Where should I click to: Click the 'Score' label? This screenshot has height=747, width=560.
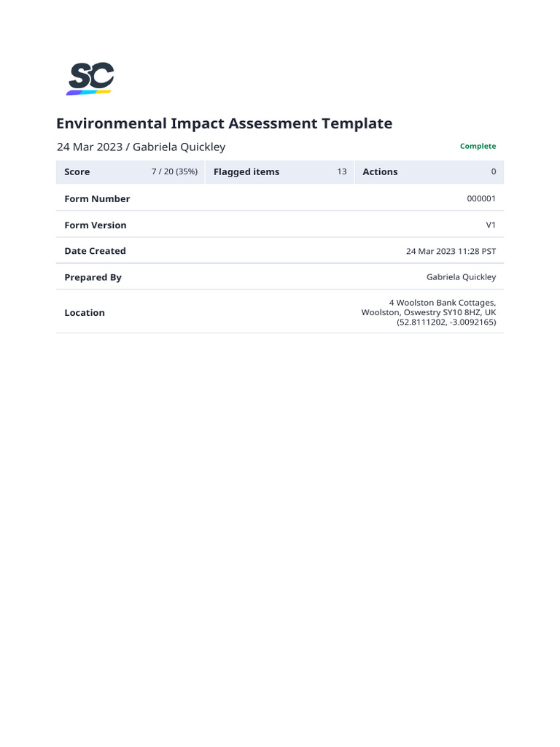click(x=77, y=172)
